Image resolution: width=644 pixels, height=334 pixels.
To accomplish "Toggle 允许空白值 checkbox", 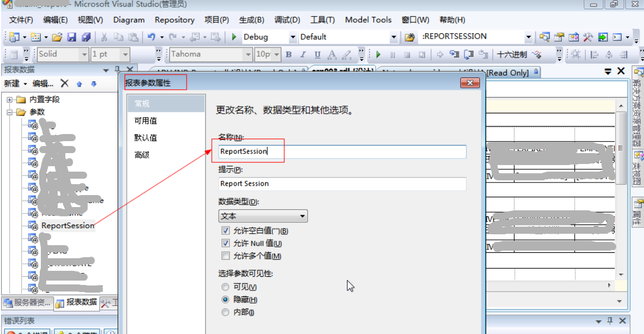I will (225, 231).
